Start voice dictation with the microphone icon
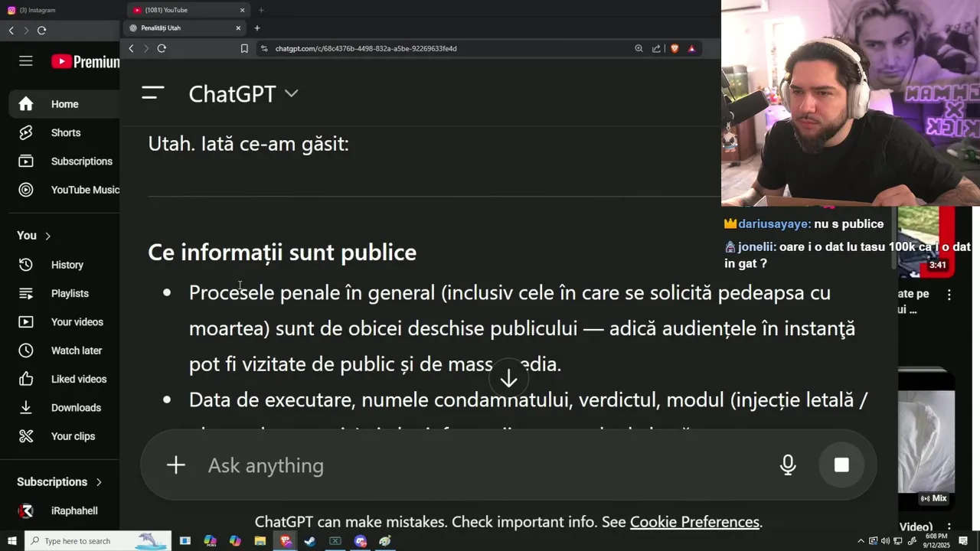Screen dimensions: 980x551 (788, 465)
